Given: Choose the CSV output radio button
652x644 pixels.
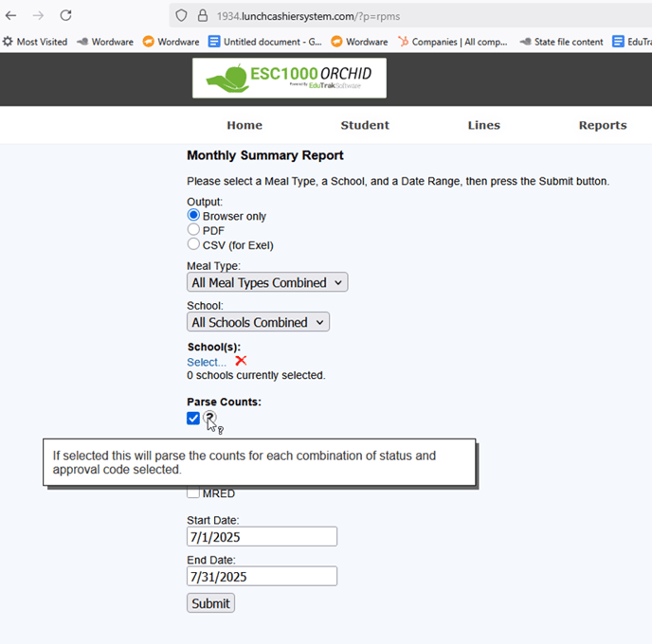Looking at the screenshot, I should pos(193,244).
